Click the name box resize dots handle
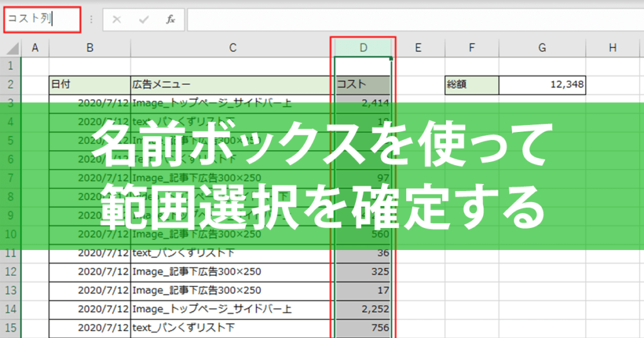This screenshot has height=338, width=644. pyautogui.click(x=91, y=19)
